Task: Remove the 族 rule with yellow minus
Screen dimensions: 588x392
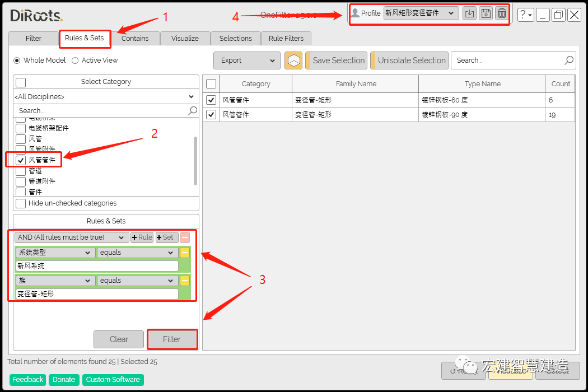Action: [x=185, y=281]
